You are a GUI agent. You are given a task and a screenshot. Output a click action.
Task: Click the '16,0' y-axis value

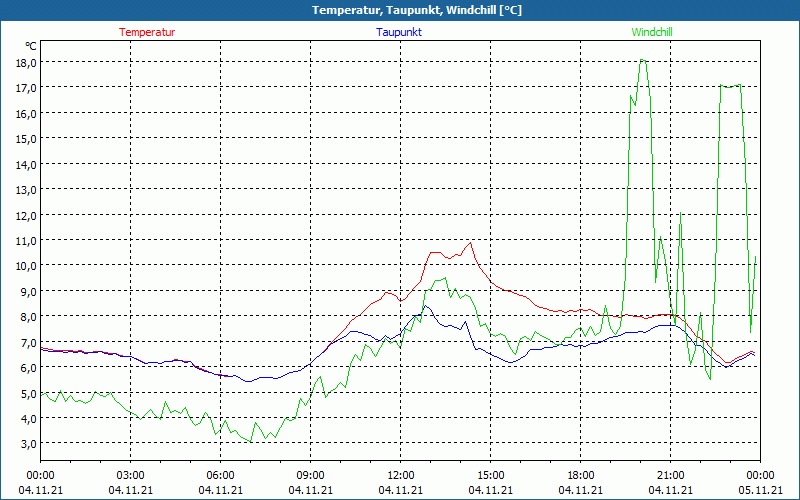tap(27, 113)
